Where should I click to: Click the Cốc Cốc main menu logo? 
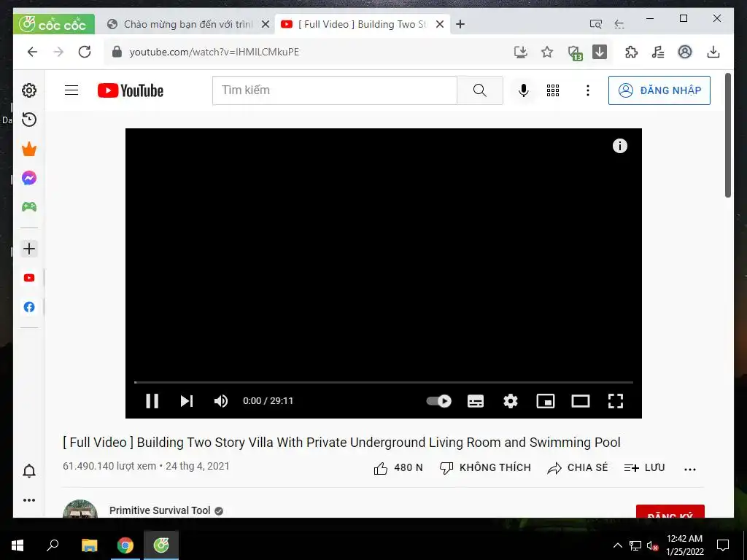(54, 24)
